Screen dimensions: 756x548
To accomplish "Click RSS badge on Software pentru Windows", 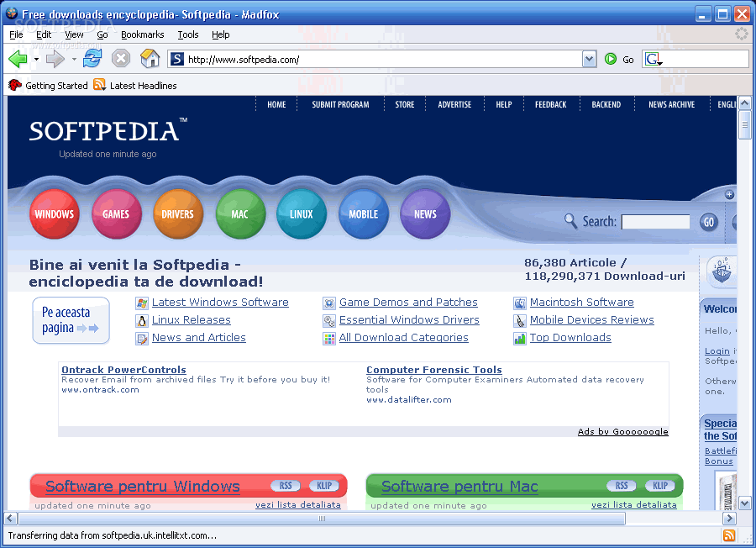I will [x=286, y=485].
